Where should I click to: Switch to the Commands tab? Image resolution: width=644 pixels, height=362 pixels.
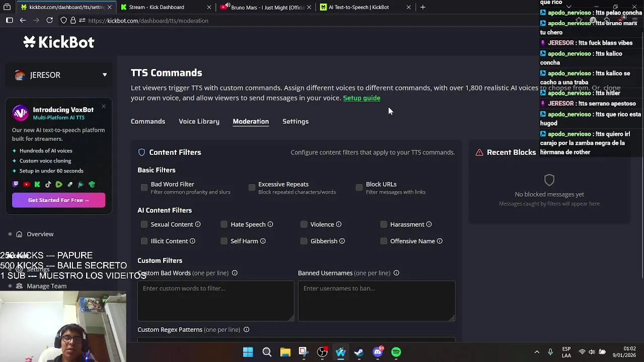148,122
